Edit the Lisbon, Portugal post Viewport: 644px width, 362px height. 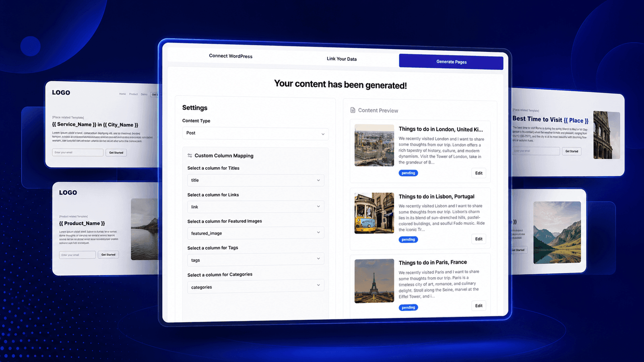(479, 239)
